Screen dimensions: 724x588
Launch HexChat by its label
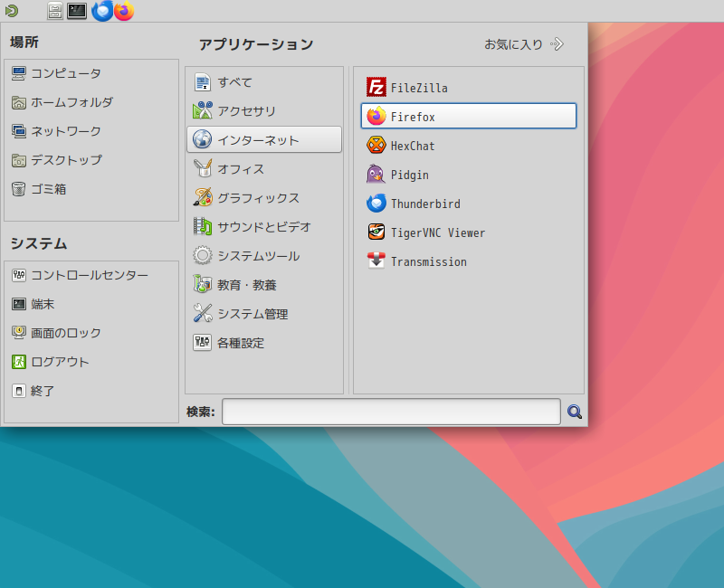point(413,146)
